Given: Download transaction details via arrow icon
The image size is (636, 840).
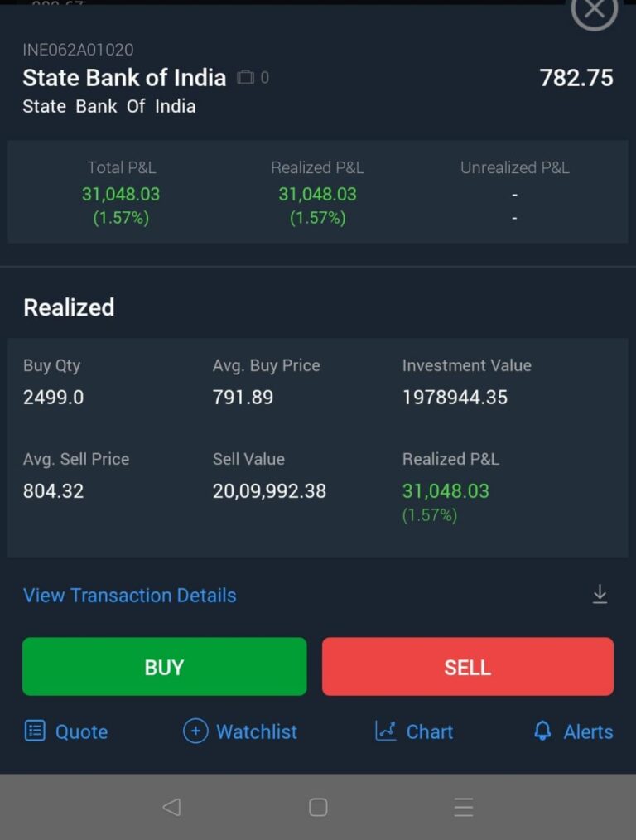Looking at the screenshot, I should click(x=600, y=595).
